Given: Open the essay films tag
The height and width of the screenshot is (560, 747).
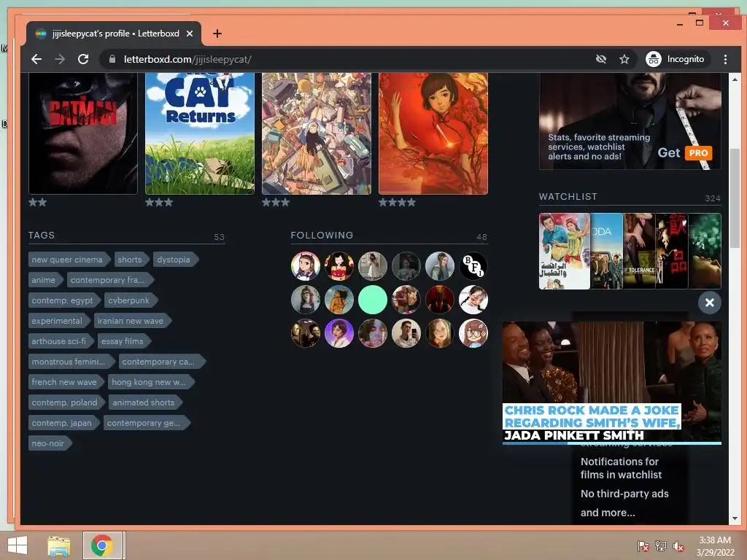Looking at the screenshot, I should click(x=123, y=341).
